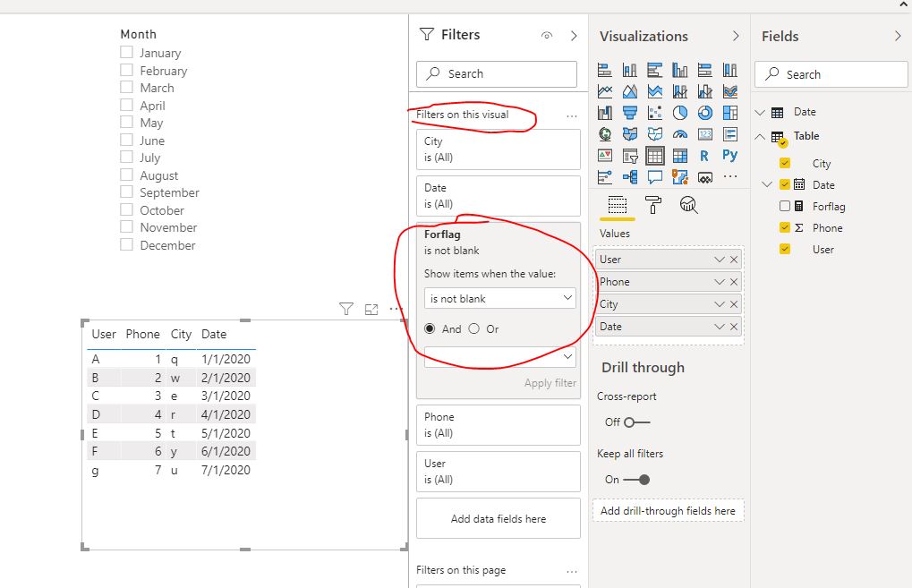This screenshot has width=912, height=588.
Task: Open the Phone filter card
Action: click(x=499, y=425)
